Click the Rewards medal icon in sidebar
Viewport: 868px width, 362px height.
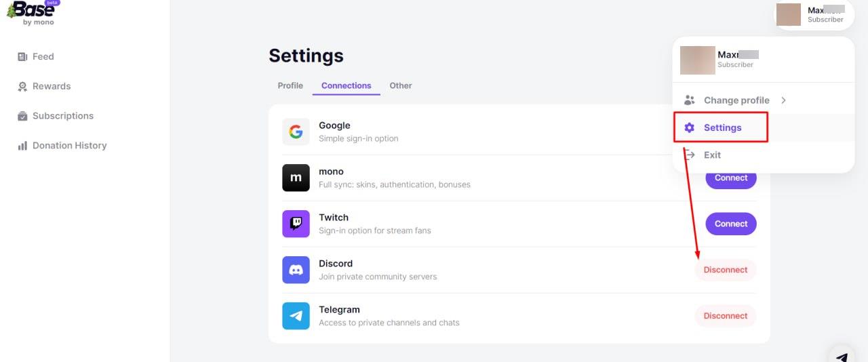point(22,87)
